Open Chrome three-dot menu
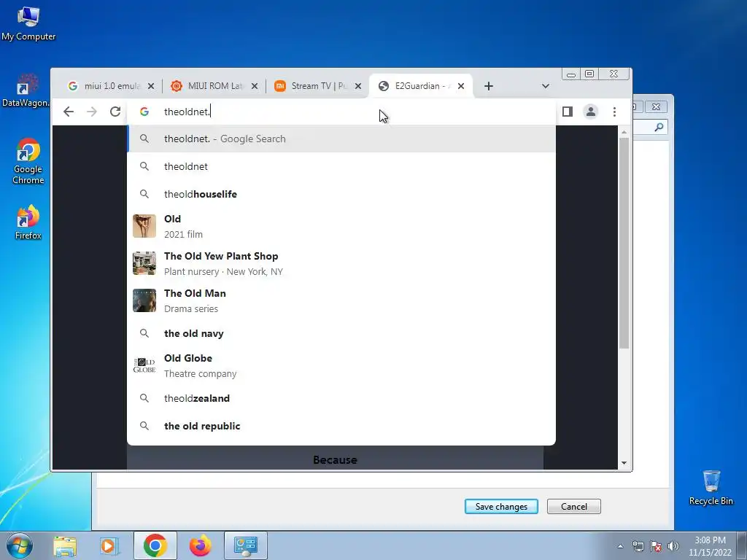 click(614, 112)
